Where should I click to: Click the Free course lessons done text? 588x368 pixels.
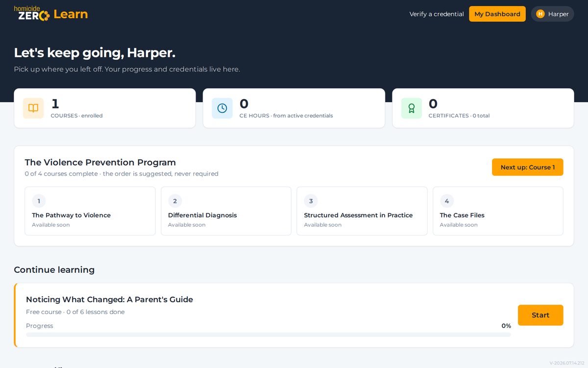[x=75, y=312]
